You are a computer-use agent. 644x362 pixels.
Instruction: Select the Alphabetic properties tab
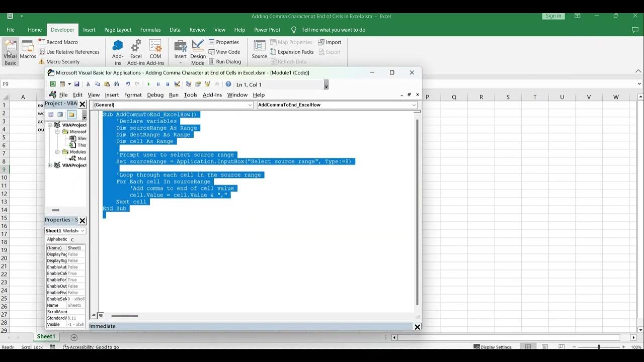57,239
